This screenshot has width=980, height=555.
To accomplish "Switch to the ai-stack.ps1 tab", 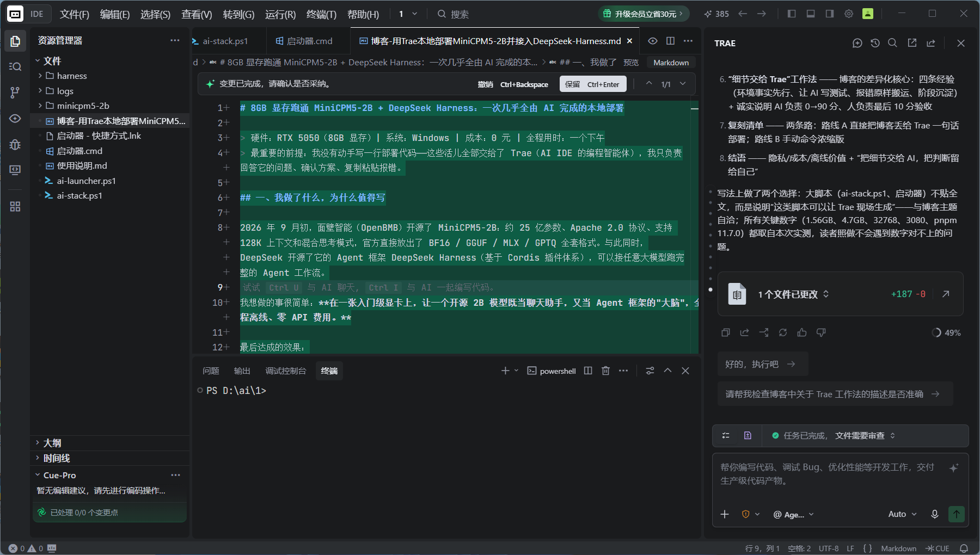I will [x=225, y=41].
